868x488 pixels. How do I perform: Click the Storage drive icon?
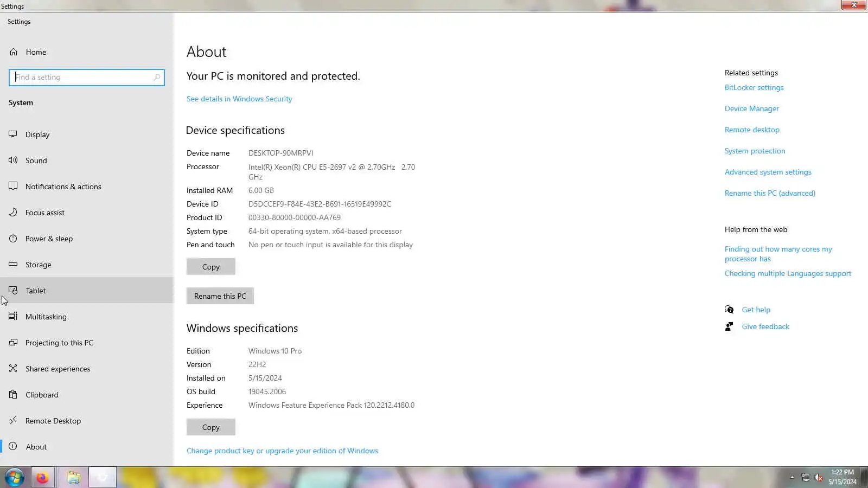(x=13, y=264)
